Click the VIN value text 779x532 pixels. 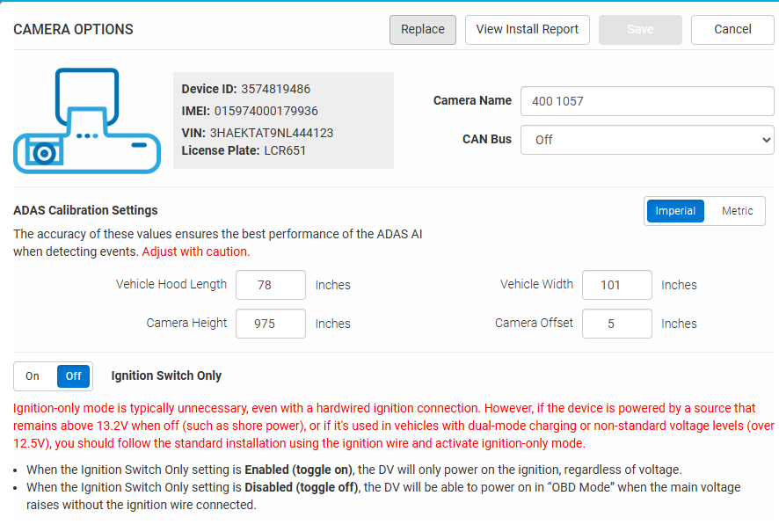271,133
